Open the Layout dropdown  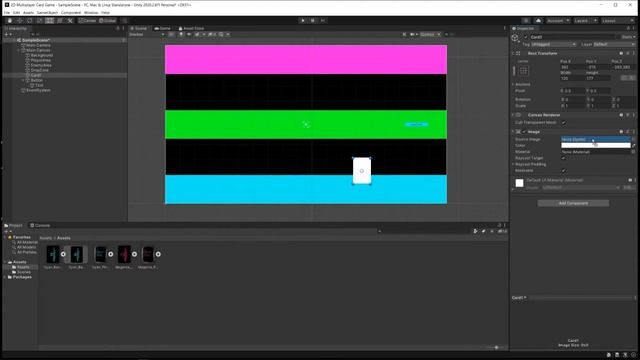point(617,20)
